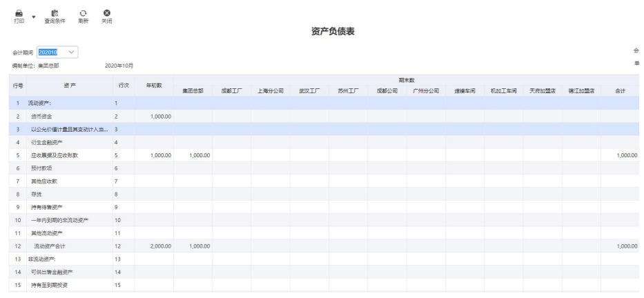The height and width of the screenshot is (298, 644).
Task: Select the 货币资金 row
Action: coord(48,116)
